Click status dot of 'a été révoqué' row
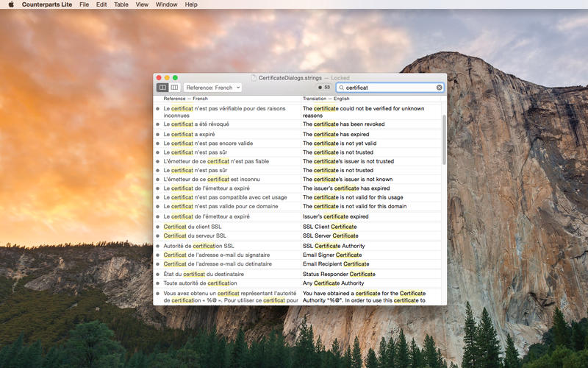This screenshot has height=368, width=588. click(157, 124)
